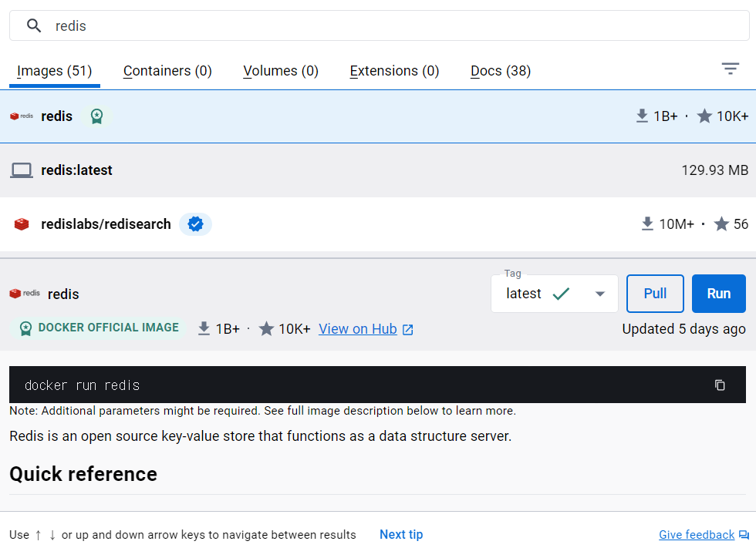Viewport: 756px width, 548px height.
Task: Click the feedback chat icon
Action: click(744, 535)
